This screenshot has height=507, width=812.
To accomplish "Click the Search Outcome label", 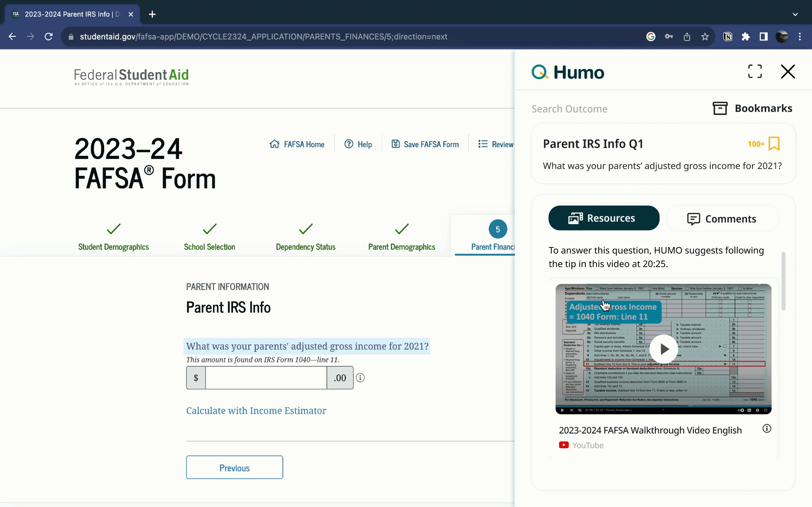I will click(569, 108).
